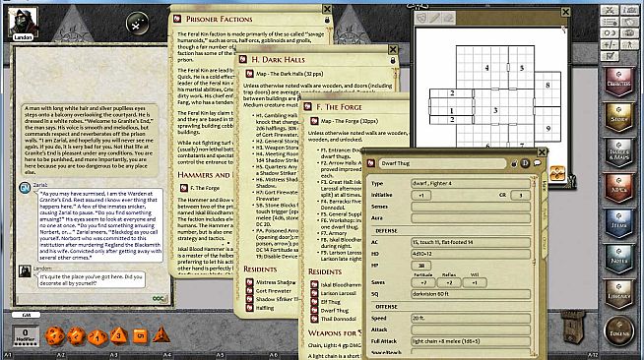
Task: Click the crossed-swords combat tracker tool
Action: coord(610,10)
